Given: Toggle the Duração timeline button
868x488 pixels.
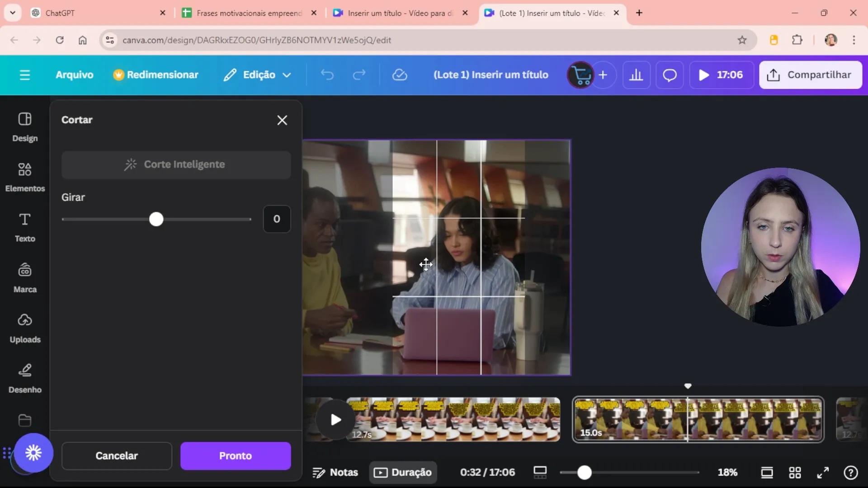Looking at the screenshot, I should (403, 473).
